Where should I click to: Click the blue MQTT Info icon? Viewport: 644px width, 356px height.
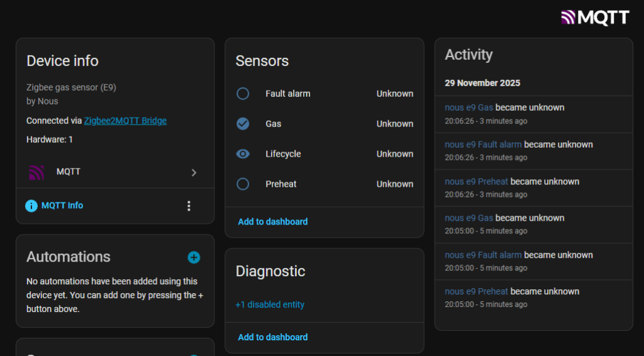point(31,206)
